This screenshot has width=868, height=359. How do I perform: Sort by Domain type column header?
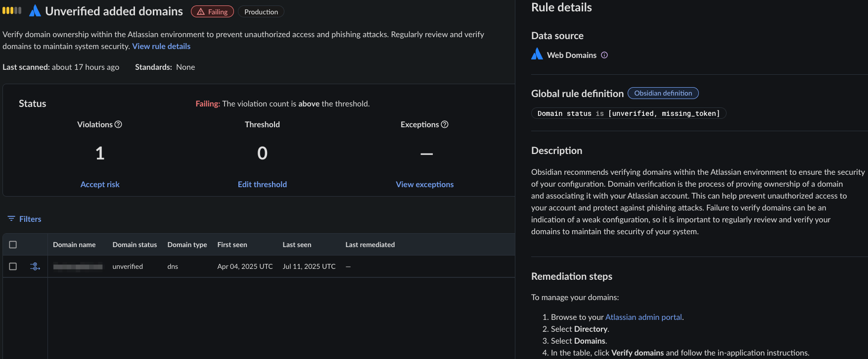[x=187, y=245]
